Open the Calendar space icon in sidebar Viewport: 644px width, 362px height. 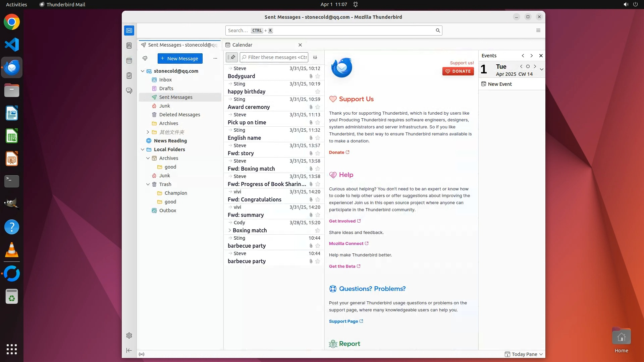(x=129, y=61)
